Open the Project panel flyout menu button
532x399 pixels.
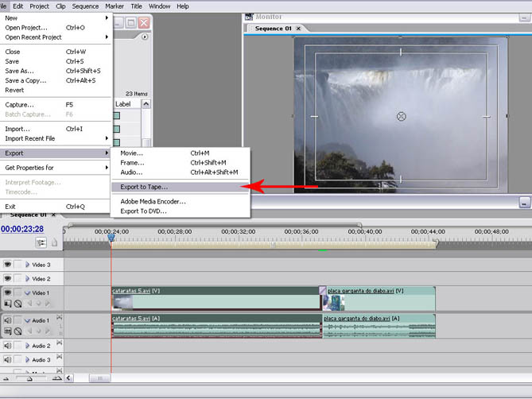click(x=145, y=37)
